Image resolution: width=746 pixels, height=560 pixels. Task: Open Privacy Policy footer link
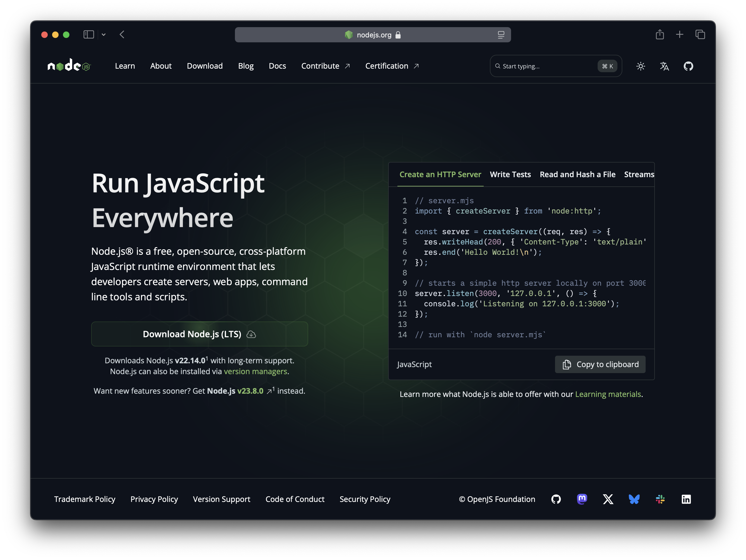click(154, 499)
